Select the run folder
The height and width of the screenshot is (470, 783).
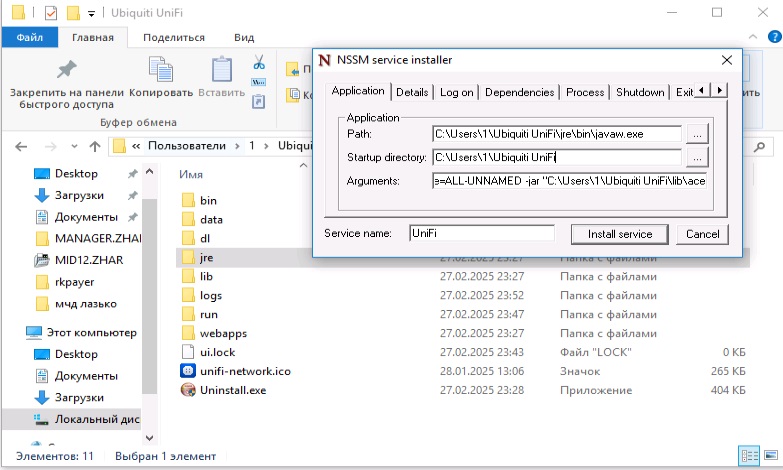(209, 315)
